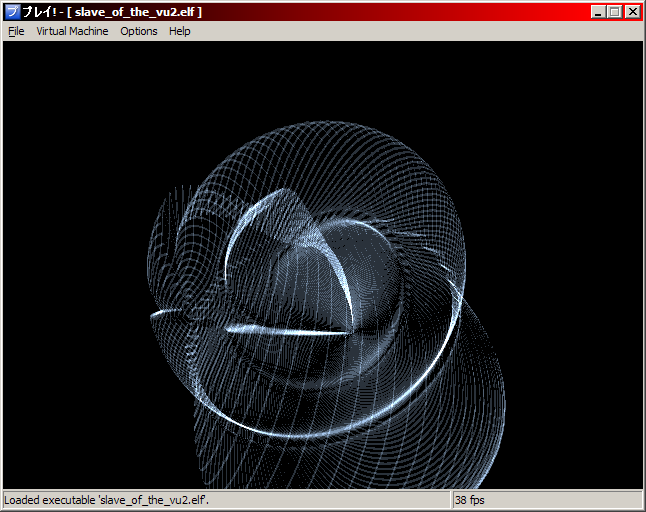This screenshot has width=646, height=512.
Task: Close the Play! emulator window
Action: (x=633, y=12)
